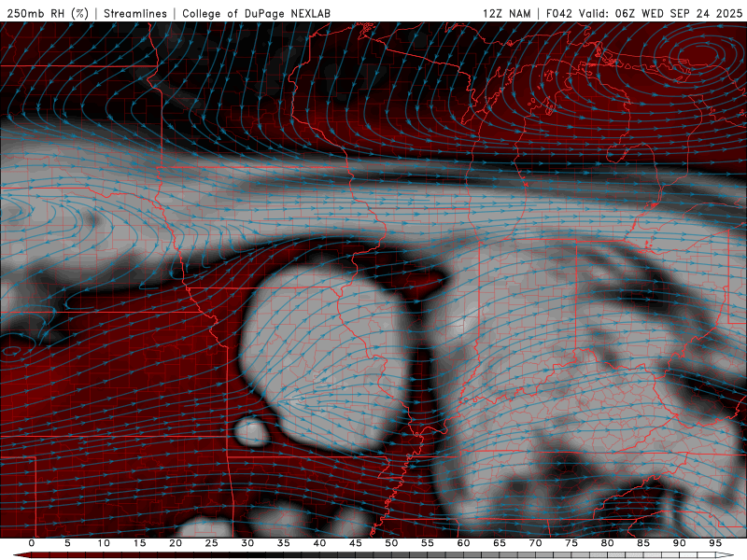Click the "75" colorbar label
This screenshot has width=747, height=560.
pyautogui.click(x=571, y=543)
